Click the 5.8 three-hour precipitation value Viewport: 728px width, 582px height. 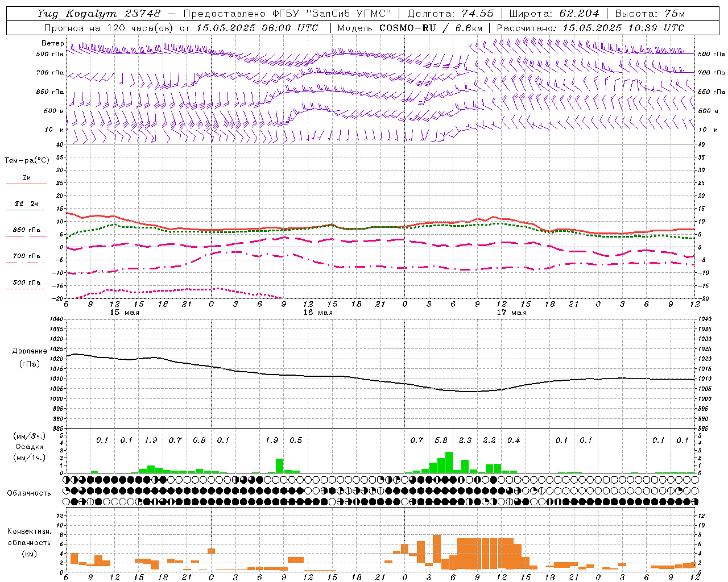click(x=441, y=440)
